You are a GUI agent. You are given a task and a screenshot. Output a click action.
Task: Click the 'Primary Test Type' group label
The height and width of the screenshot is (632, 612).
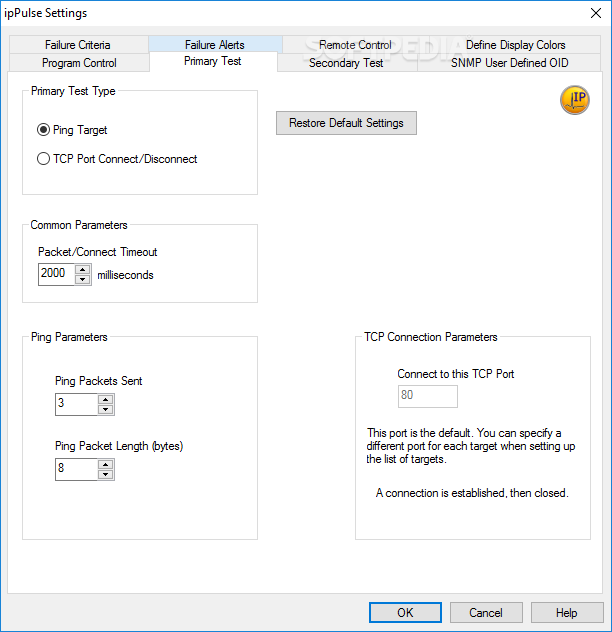click(x=73, y=91)
